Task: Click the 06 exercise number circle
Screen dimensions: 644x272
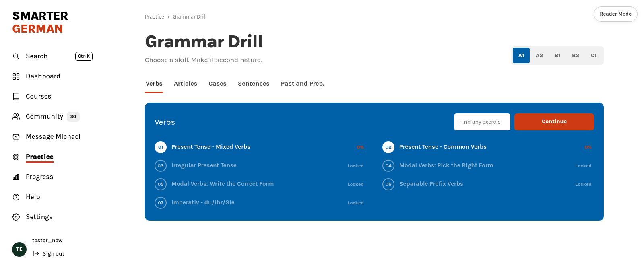Action: [x=388, y=184]
